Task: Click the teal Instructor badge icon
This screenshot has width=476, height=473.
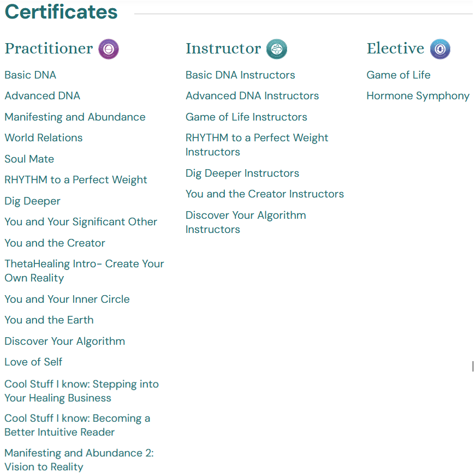Action: (x=277, y=49)
